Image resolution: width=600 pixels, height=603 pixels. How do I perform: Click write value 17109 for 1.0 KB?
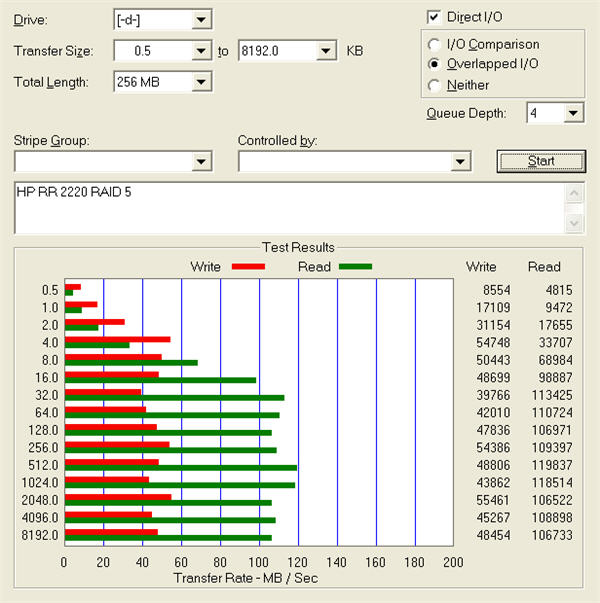coord(493,307)
